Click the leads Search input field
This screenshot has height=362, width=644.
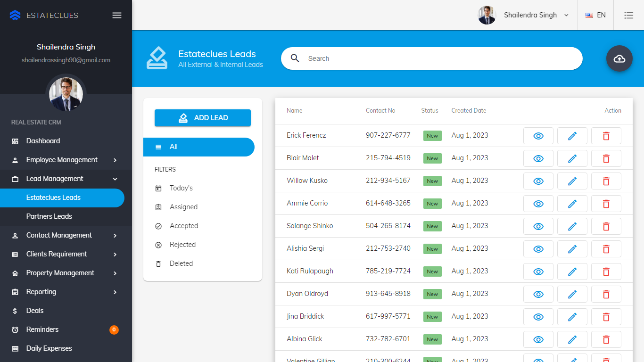438,58
